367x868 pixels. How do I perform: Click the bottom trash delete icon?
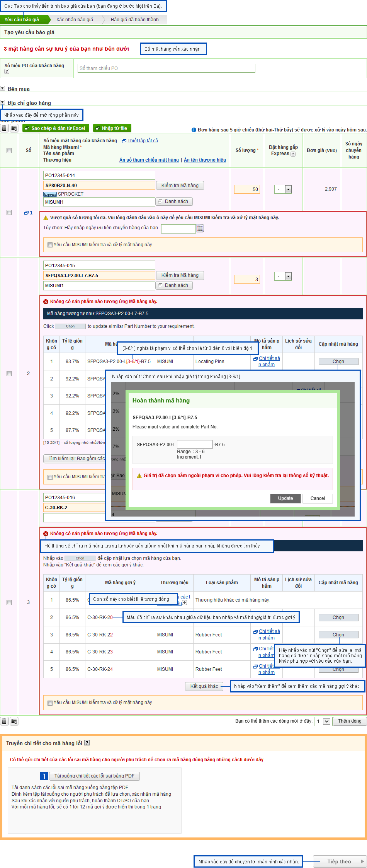pos(4,721)
